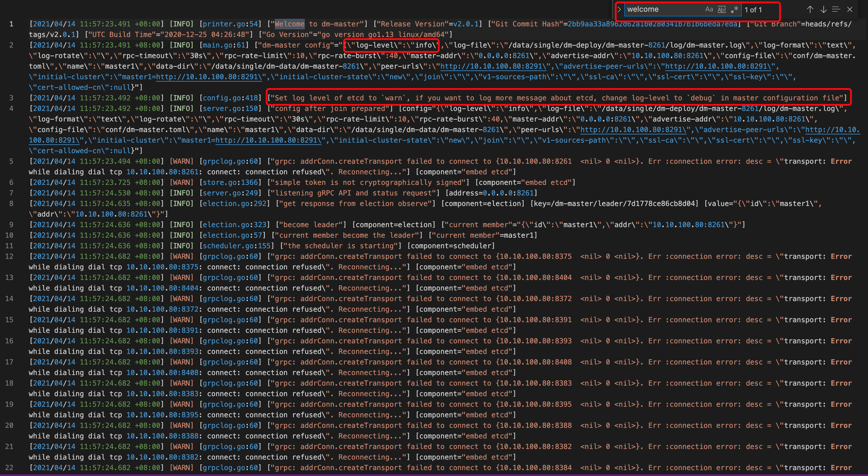Viewport: 868px width, 476px height.
Task: Click line number 22 in gutter
Action: (x=9, y=467)
